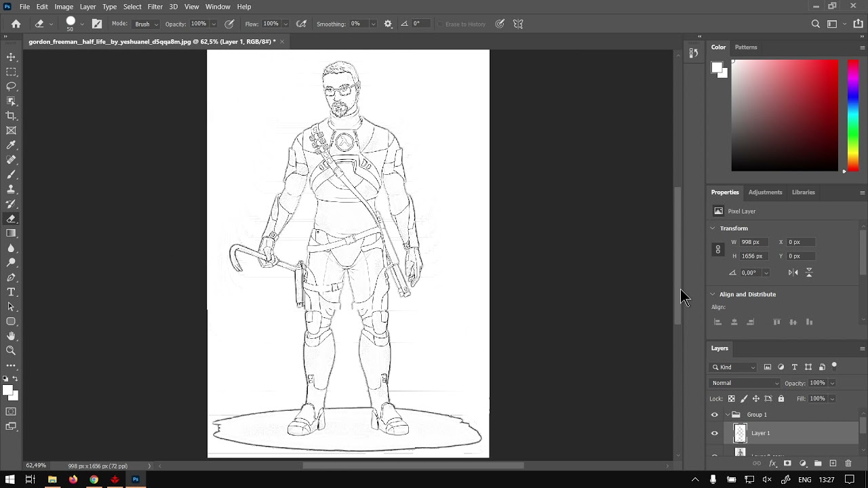Viewport: 868px width, 488px height.
Task: Open the eraser Mode dropdown
Action: click(146, 24)
